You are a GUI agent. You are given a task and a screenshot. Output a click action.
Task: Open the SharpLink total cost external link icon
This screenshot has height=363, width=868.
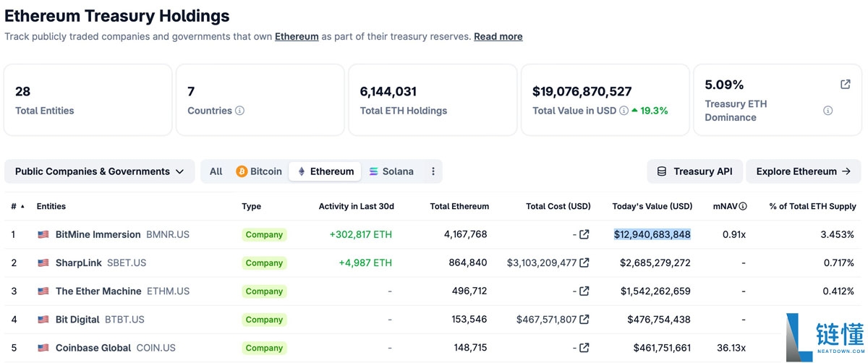coord(584,262)
